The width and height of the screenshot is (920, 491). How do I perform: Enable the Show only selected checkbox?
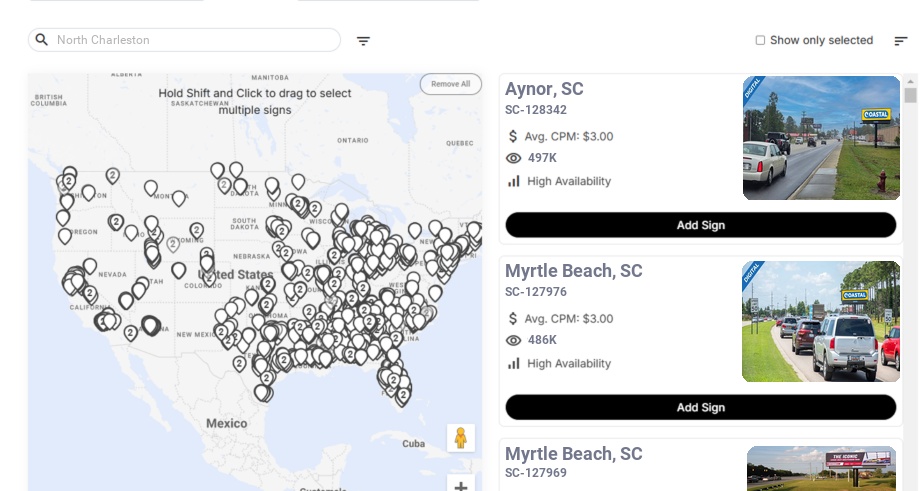pyautogui.click(x=760, y=40)
